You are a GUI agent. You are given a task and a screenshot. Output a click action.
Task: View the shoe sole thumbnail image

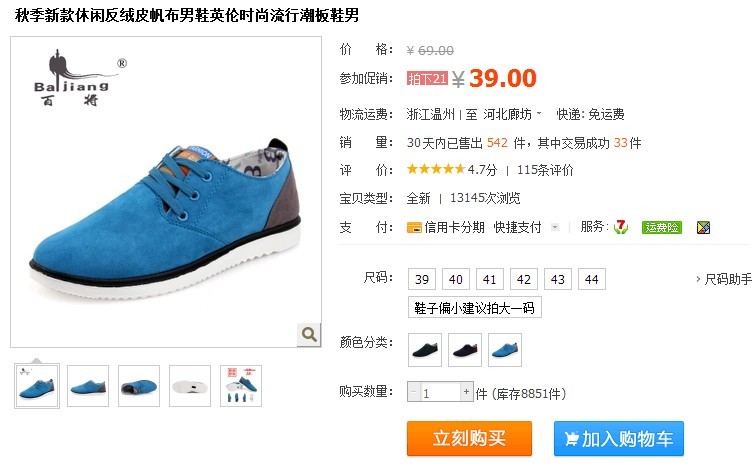tap(190, 386)
